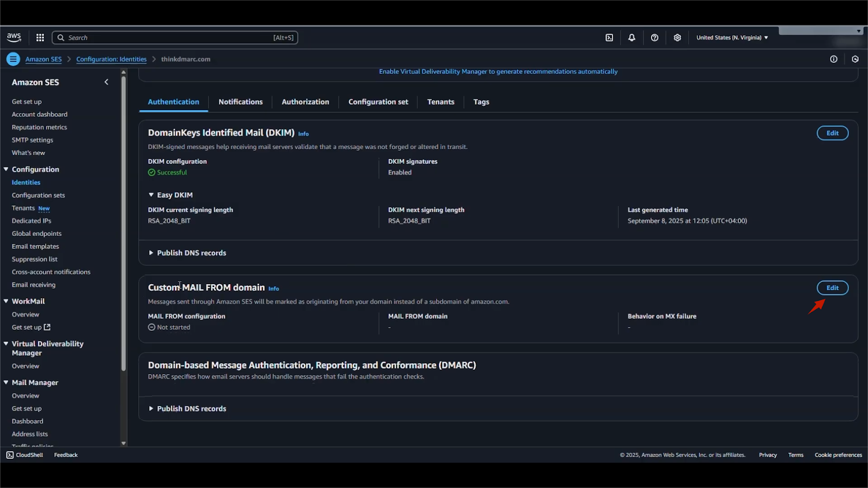Screen dimensions: 868x488
Task: Toggle the hamburger navigation menu icon
Action: tap(14, 59)
